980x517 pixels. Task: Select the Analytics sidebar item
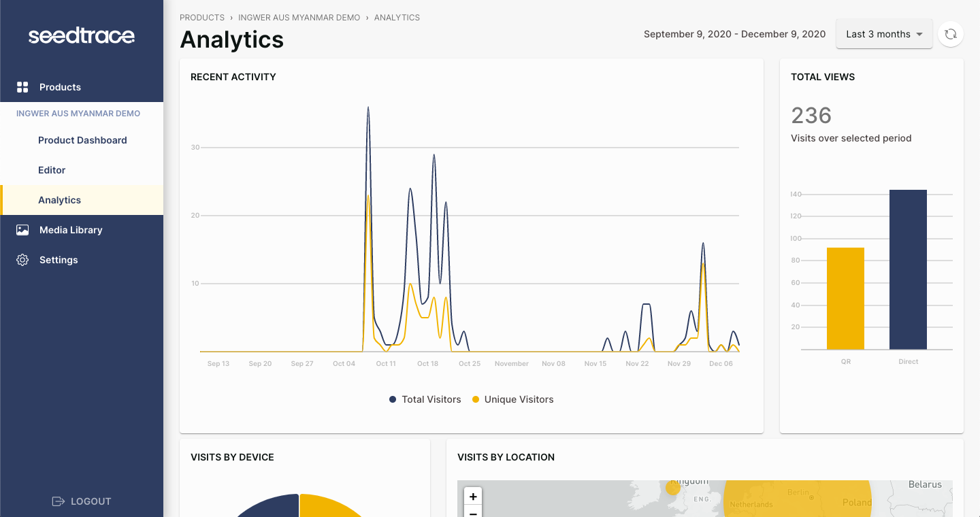pyautogui.click(x=82, y=200)
